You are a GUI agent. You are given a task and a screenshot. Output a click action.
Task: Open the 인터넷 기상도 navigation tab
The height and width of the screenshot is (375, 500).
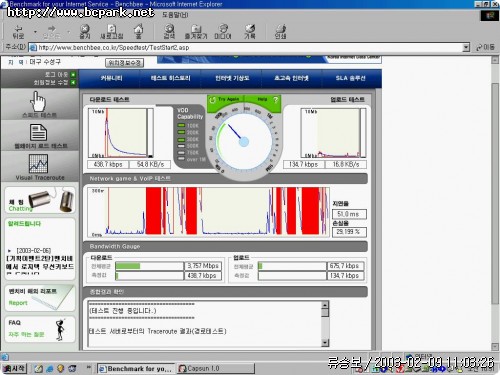click(x=232, y=78)
